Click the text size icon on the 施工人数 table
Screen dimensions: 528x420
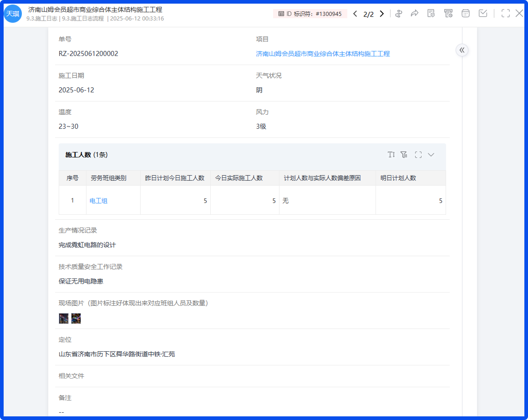tap(391, 155)
